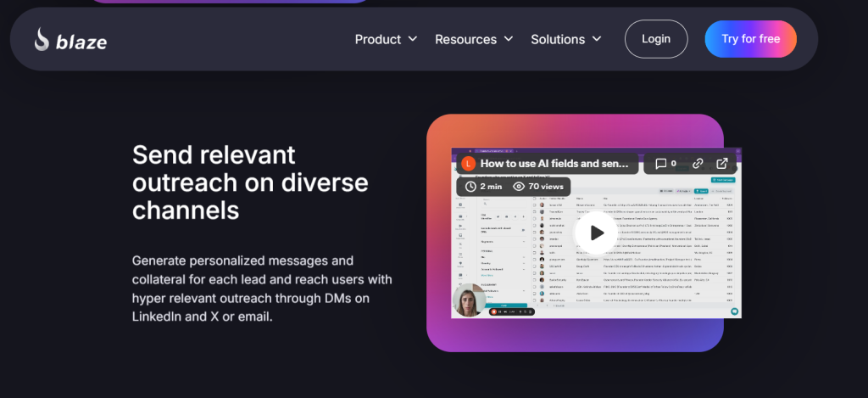Click the Blaze flame logo
The height and width of the screenshot is (398, 868).
click(x=42, y=39)
